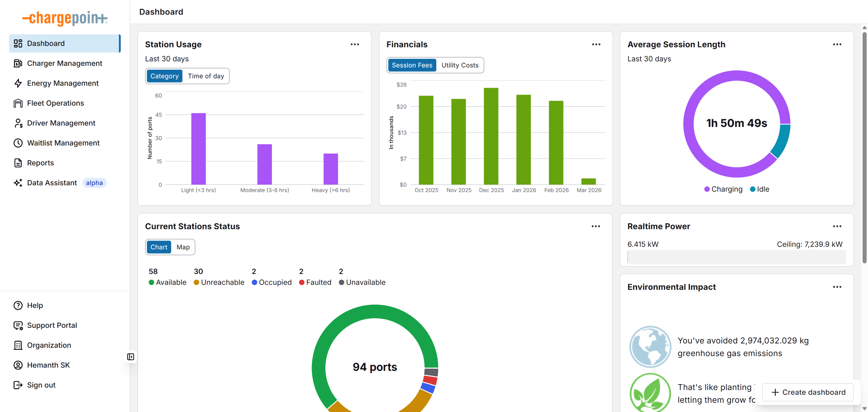Collapse the sidebar with the panel icon

click(x=131, y=357)
